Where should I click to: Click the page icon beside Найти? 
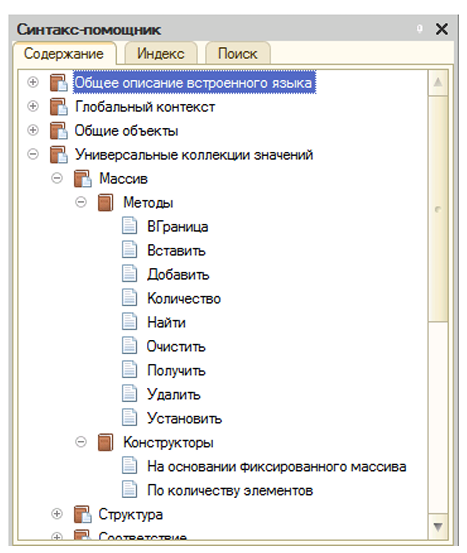[129, 322]
